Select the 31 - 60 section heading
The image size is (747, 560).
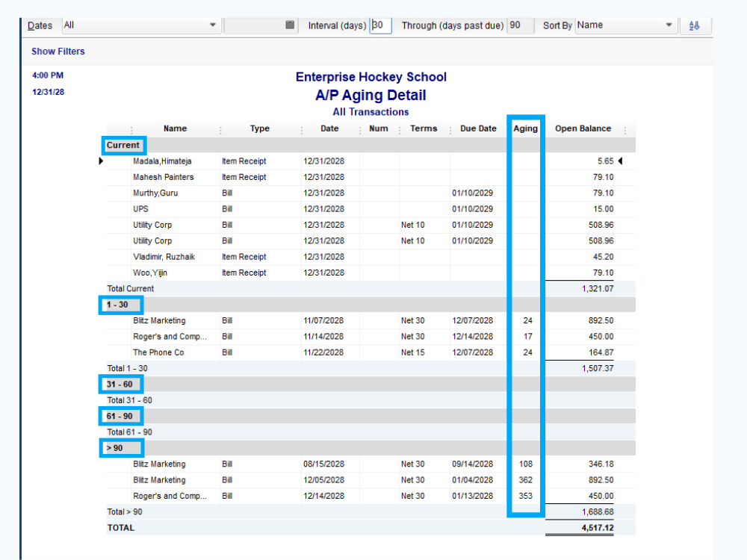(x=120, y=385)
